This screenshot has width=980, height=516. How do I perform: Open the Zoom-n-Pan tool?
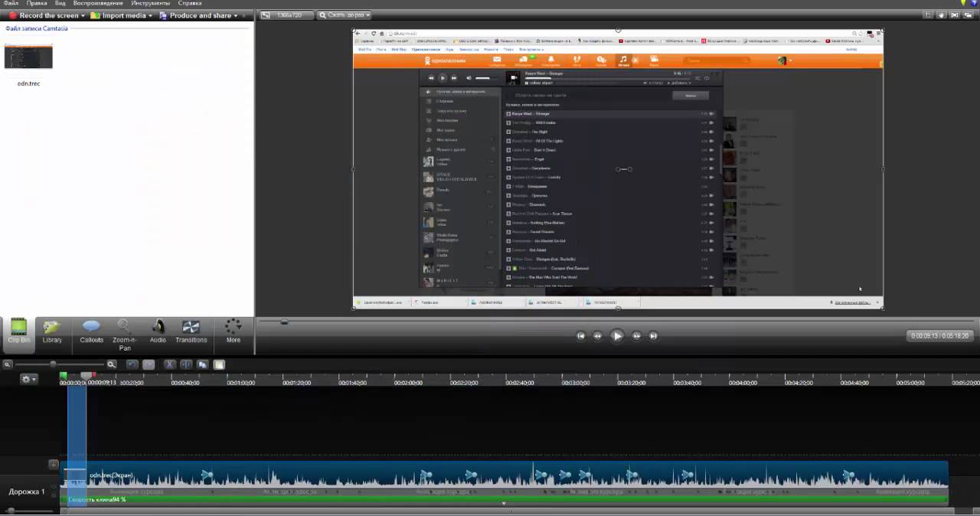tap(125, 335)
